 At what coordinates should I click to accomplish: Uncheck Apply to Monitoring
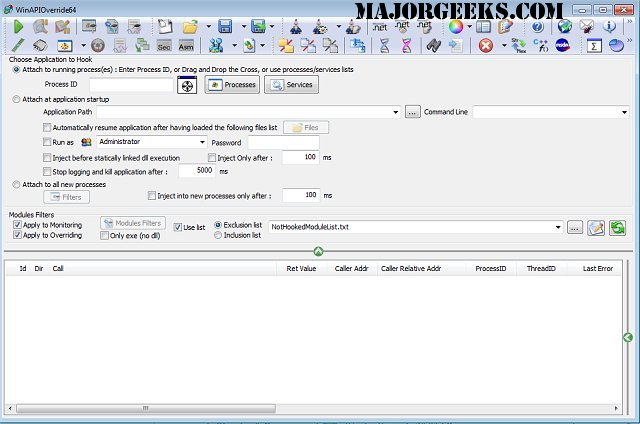click(17, 225)
